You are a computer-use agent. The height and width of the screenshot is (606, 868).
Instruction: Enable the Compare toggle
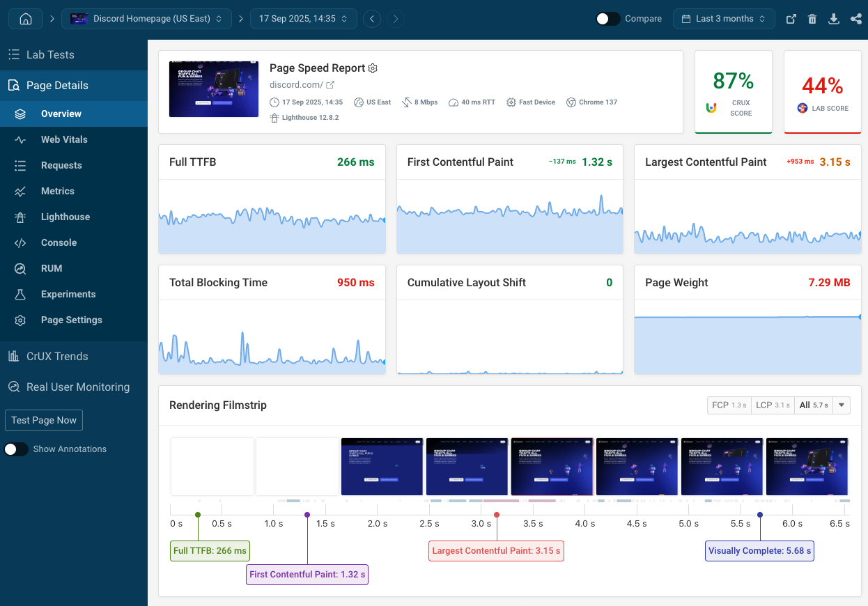pos(608,19)
